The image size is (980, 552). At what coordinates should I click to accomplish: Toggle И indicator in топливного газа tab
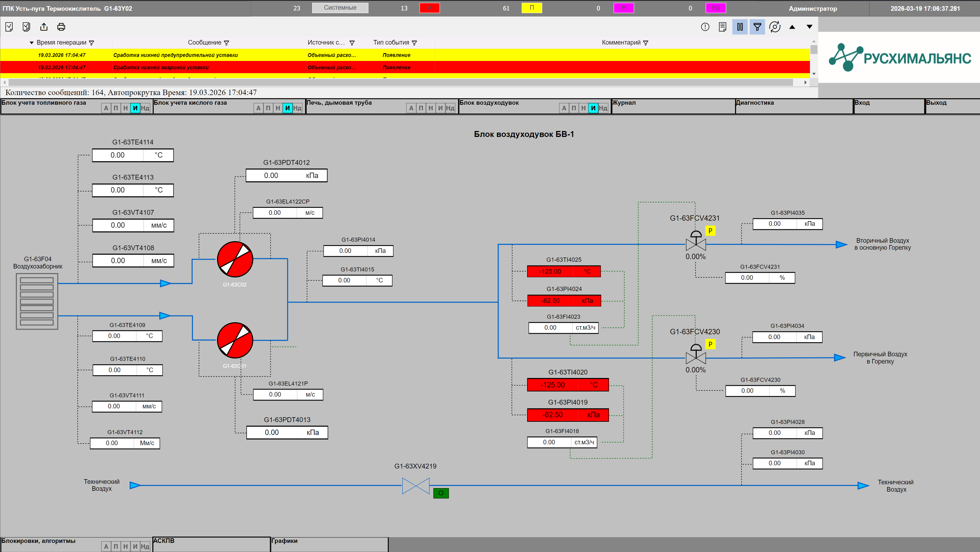[x=135, y=108]
